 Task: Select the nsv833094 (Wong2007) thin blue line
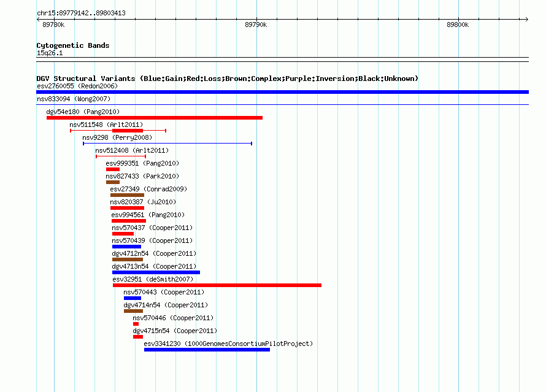282,105
